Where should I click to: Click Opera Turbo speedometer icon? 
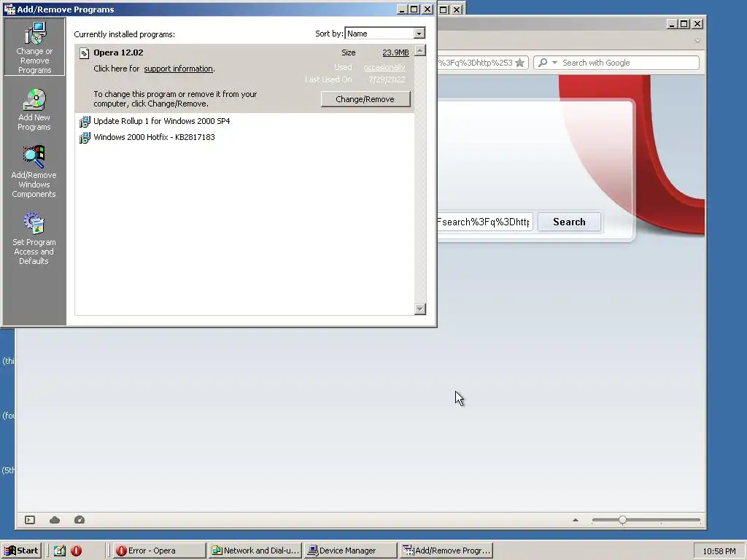pyautogui.click(x=80, y=519)
